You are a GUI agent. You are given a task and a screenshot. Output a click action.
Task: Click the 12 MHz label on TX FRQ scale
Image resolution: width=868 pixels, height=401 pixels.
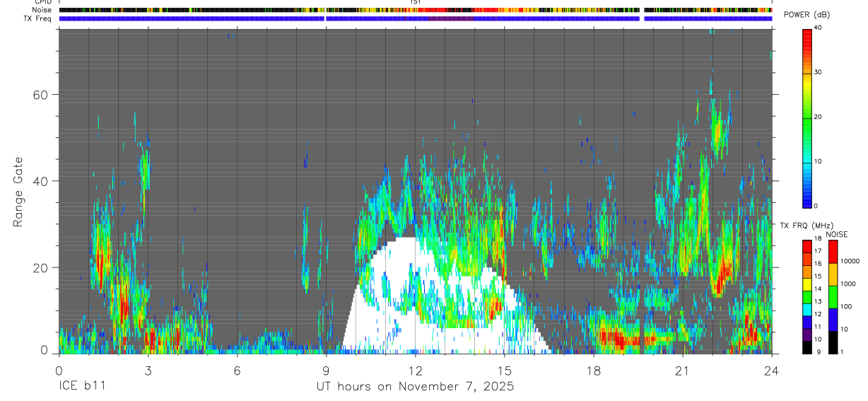818,314
